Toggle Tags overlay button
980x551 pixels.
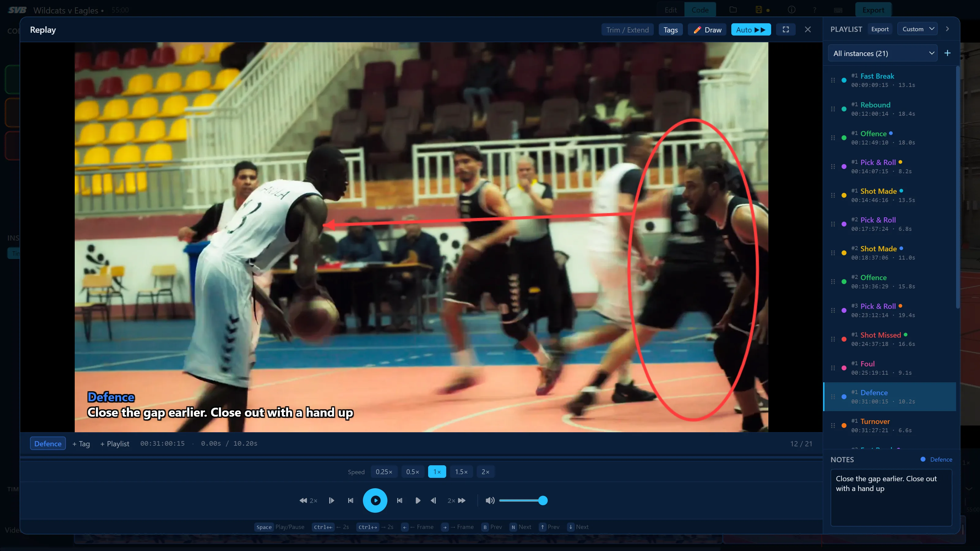click(x=671, y=30)
